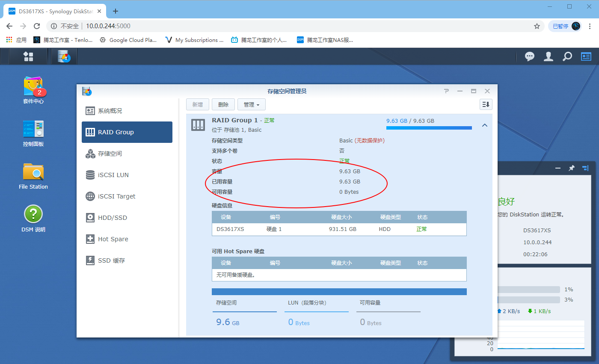Click widget panel settings icon next to pin
The width and height of the screenshot is (599, 364).
tap(585, 169)
